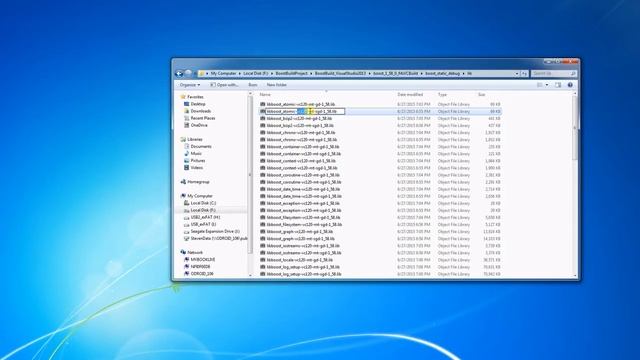Open address bar previous locations dropdown
640x360 pixels.
pos(517,73)
